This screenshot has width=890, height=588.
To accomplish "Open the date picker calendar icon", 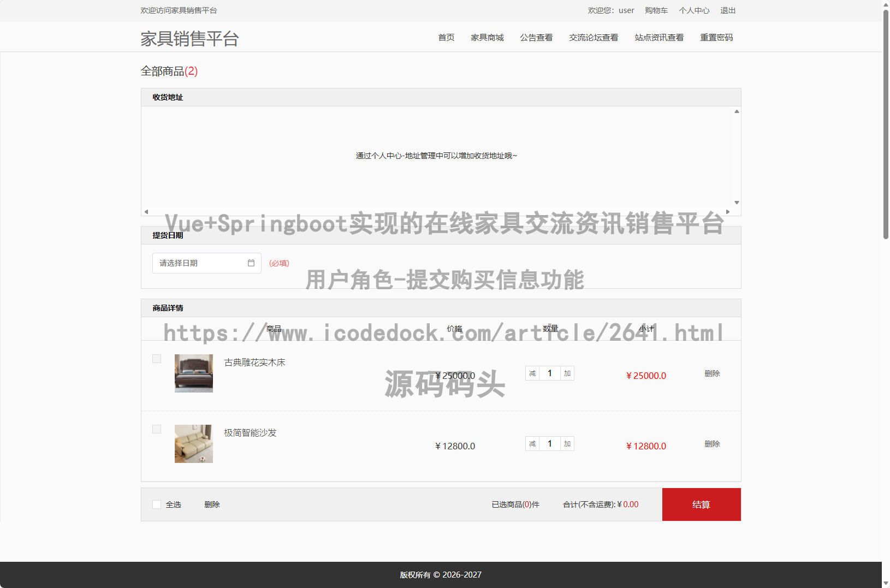I will [251, 263].
